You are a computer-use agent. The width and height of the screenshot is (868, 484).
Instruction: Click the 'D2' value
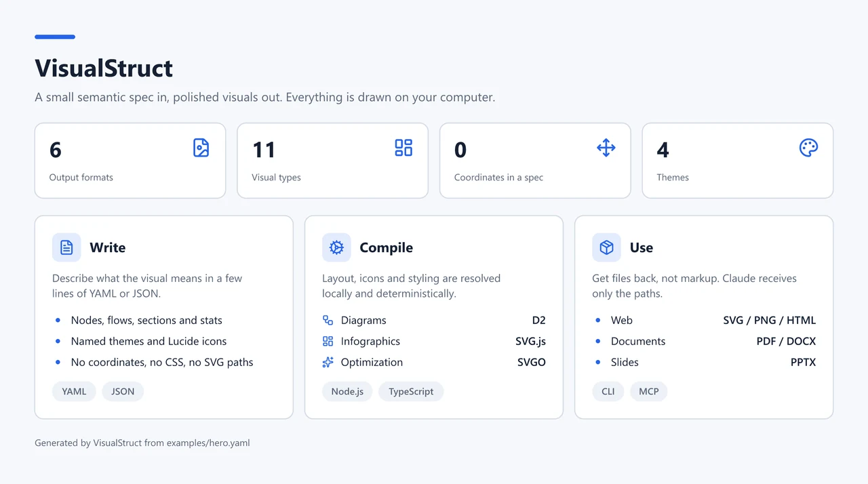pos(539,321)
